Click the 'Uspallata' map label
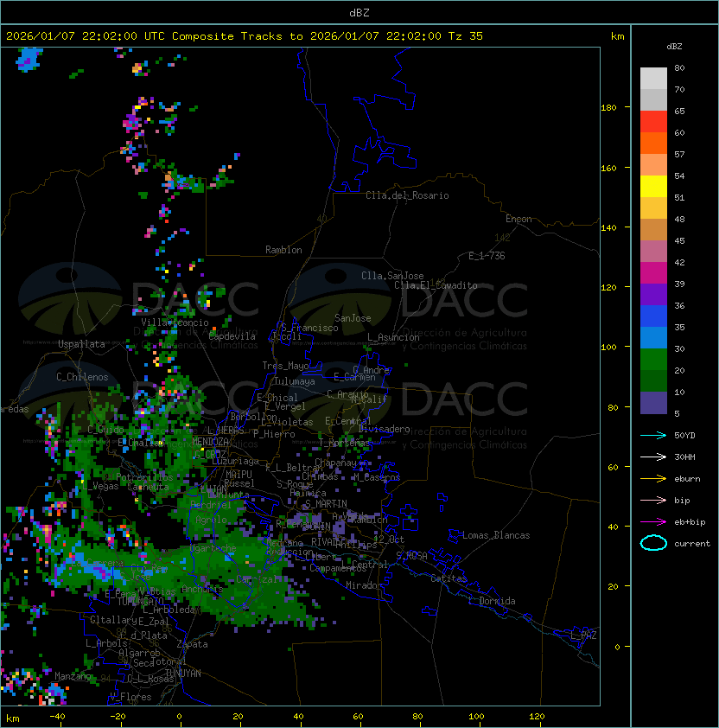The width and height of the screenshot is (719, 728). click(81, 344)
